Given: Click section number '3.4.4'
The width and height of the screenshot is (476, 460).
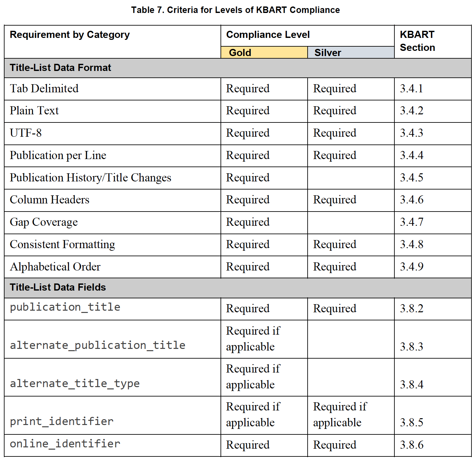Looking at the screenshot, I should pyautogui.click(x=412, y=155).
